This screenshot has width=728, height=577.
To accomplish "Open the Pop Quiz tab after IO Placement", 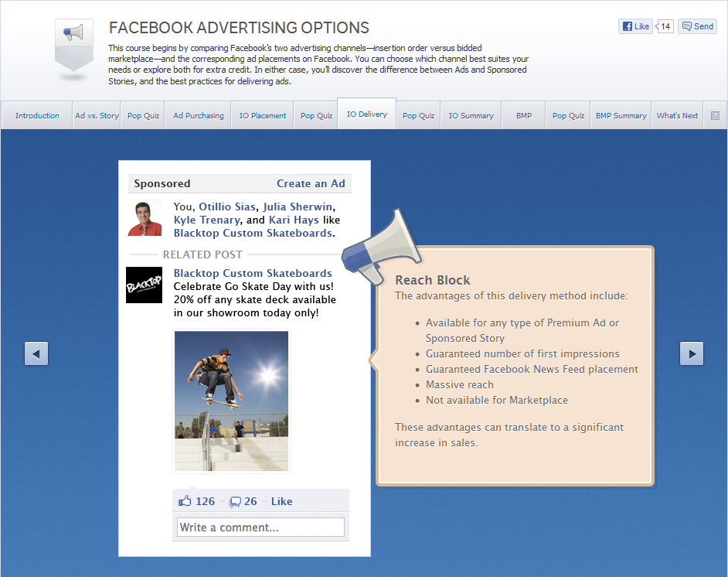I will (x=316, y=116).
